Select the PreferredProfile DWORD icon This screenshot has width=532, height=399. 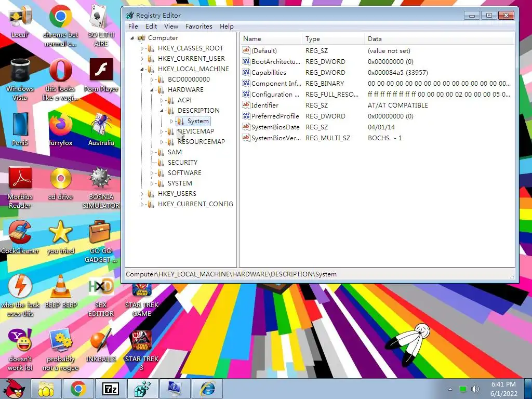coord(246,116)
